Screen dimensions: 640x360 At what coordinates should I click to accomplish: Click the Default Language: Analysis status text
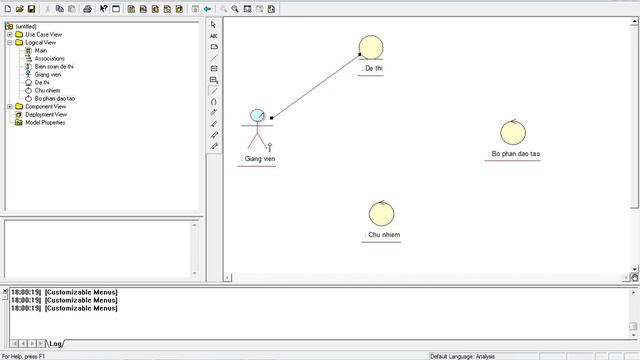462,357
